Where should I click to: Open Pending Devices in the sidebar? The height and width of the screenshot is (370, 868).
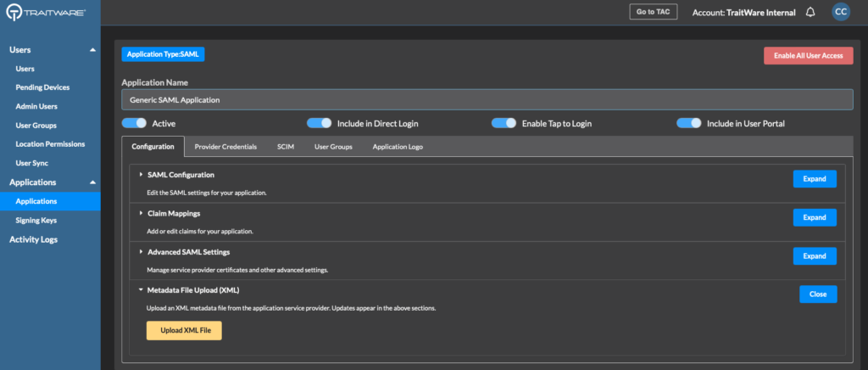(42, 87)
